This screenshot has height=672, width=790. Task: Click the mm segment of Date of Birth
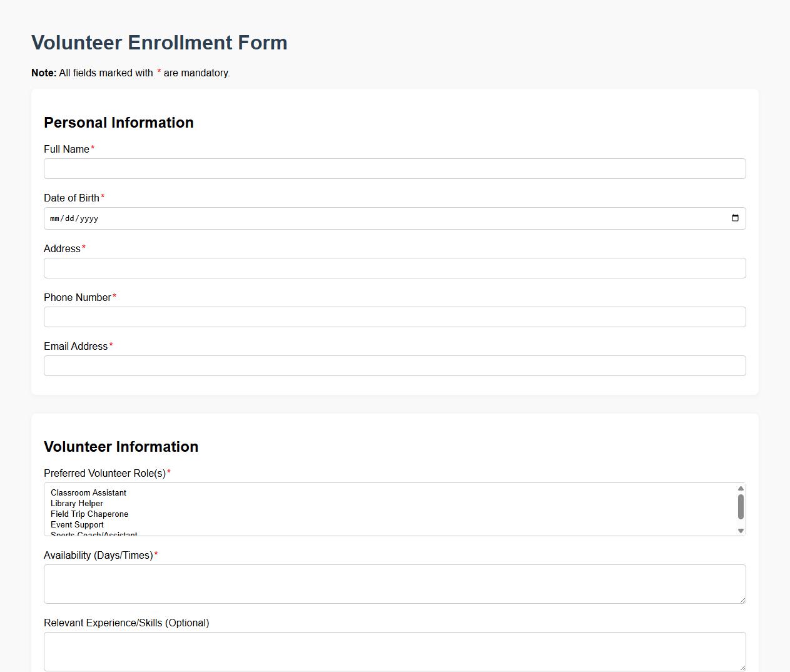tap(56, 218)
